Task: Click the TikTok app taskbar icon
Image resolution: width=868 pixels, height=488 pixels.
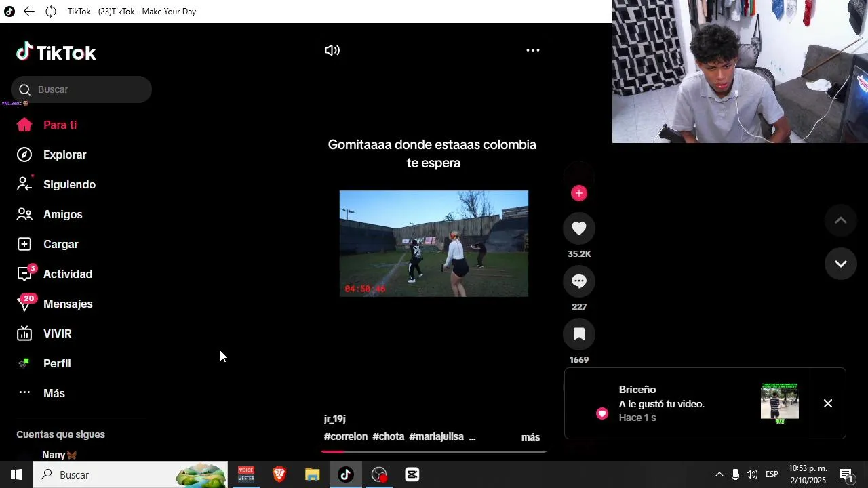Action: pos(346,474)
